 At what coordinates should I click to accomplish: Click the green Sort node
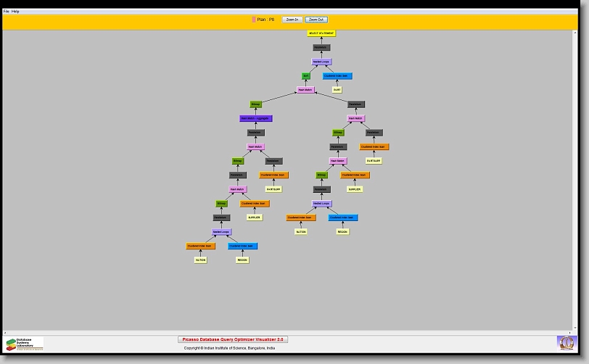(306, 76)
